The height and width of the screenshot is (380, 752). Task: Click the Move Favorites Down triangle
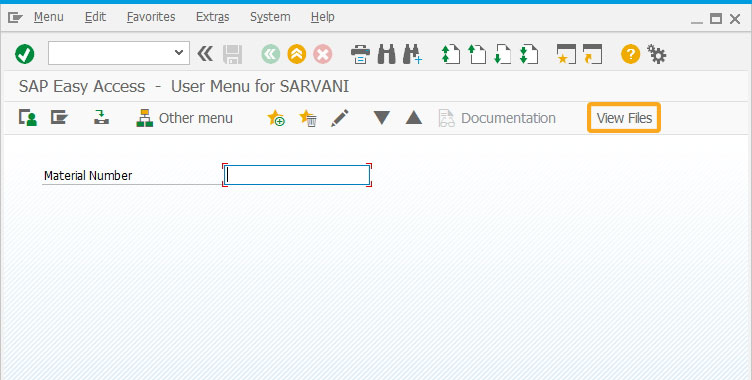pyautogui.click(x=382, y=118)
